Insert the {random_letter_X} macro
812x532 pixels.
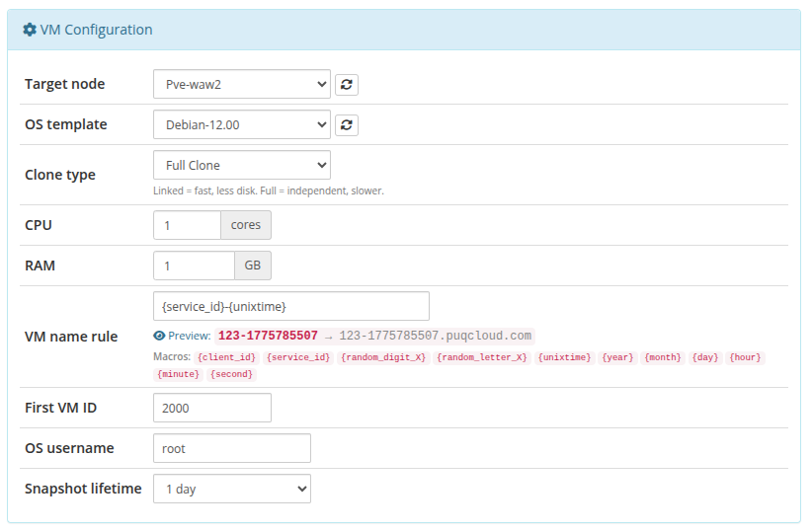click(482, 357)
